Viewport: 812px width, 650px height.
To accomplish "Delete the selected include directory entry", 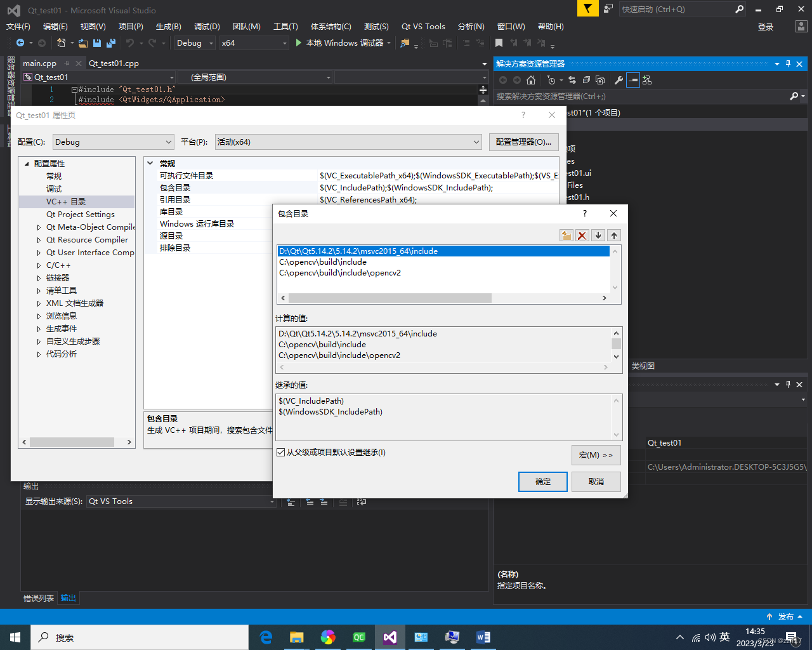I will tap(582, 235).
